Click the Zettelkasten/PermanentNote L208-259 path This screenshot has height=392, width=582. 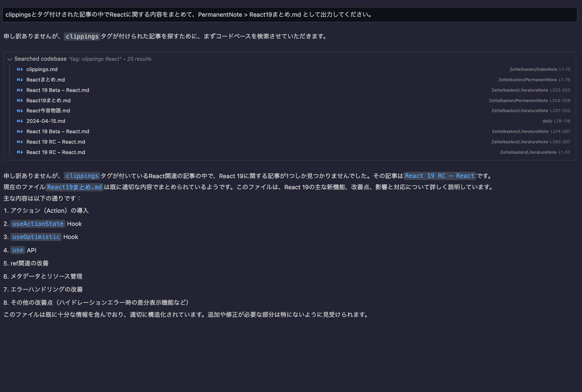point(530,100)
